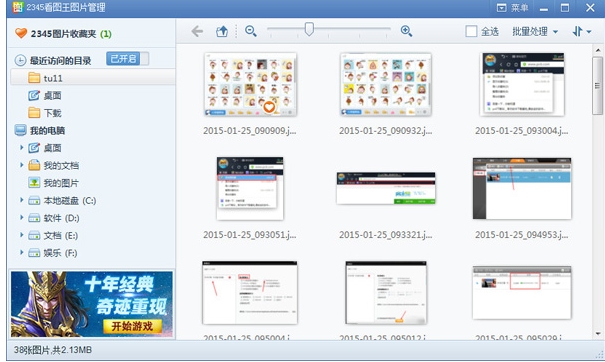Viewport: 605px width, 362px height.
Task: Click the orange heart favorites icon
Action: point(21,33)
